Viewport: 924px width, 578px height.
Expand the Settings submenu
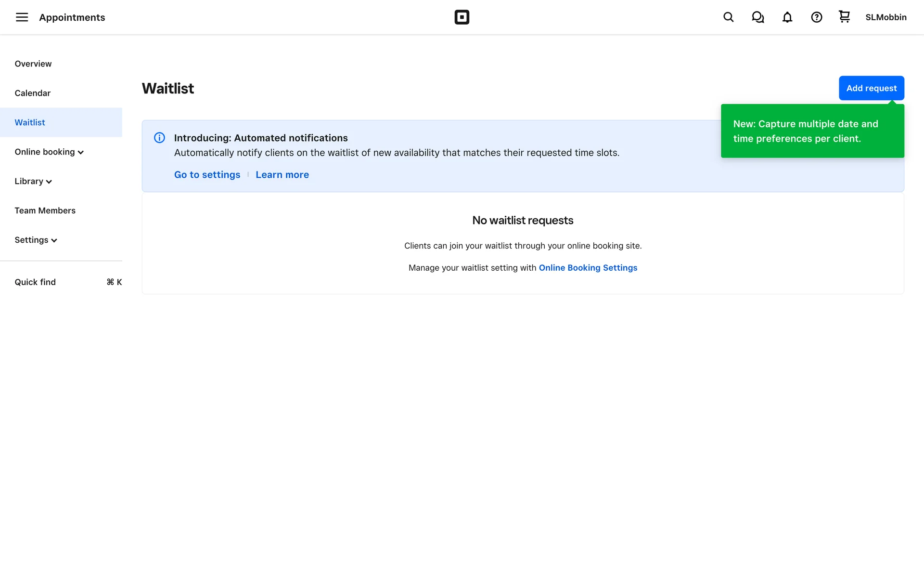point(36,240)
